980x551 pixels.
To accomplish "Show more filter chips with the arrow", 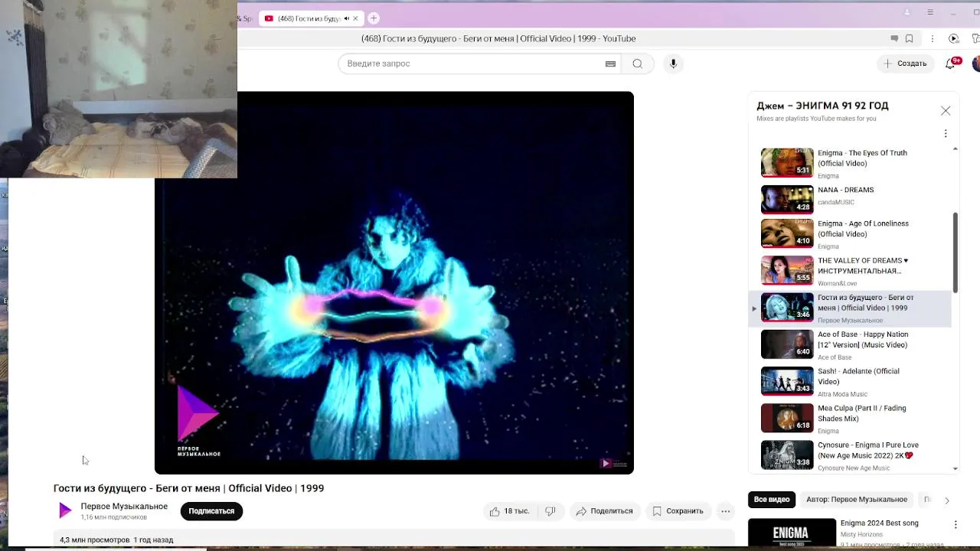I will coord(946,500).
